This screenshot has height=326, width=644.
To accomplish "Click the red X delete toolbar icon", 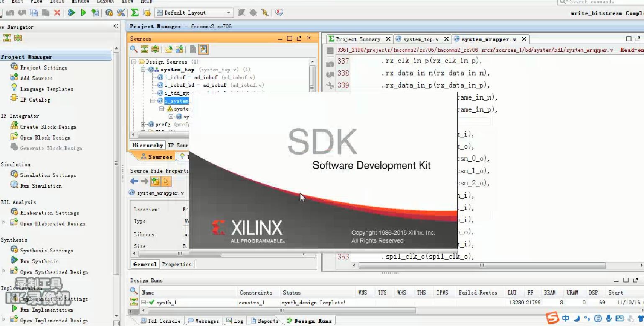I will tap(57, 13).
